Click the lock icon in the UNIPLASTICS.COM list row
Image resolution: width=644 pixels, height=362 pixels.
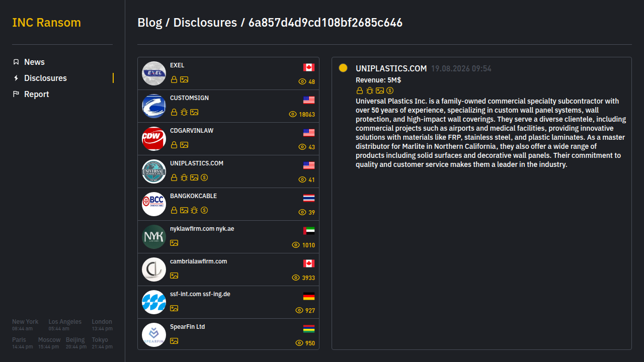point(174,177)
